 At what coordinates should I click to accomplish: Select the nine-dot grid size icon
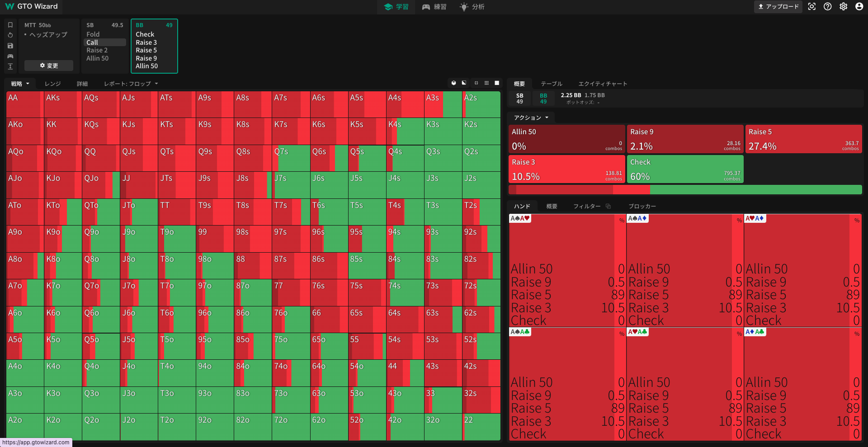tap(486, 83)
